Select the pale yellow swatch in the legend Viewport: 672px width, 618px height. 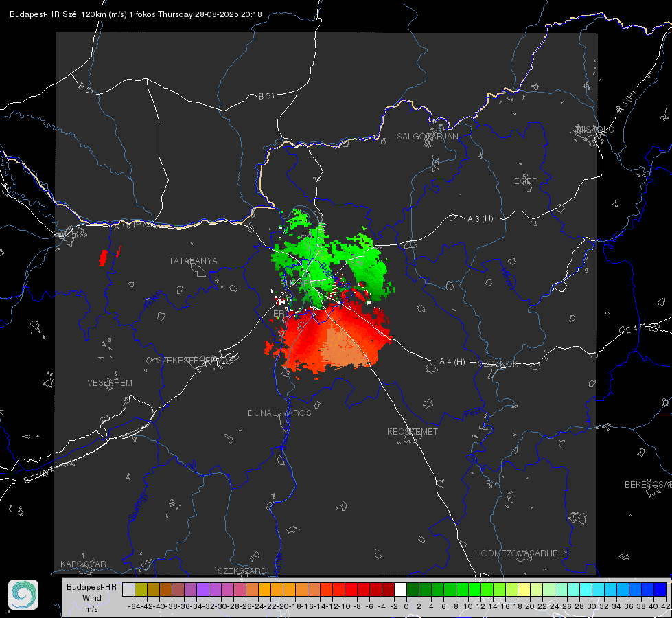[524, 589]
